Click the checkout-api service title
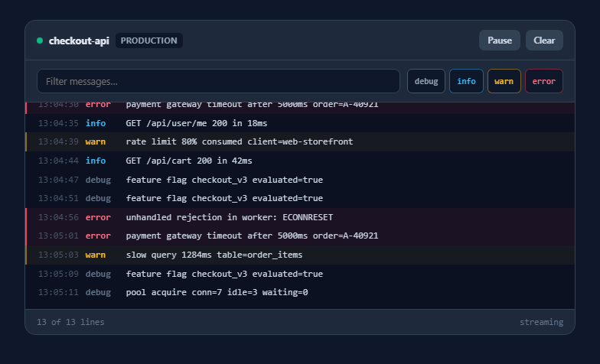Screen dimensions: 600x364 (x=79, y=41)
